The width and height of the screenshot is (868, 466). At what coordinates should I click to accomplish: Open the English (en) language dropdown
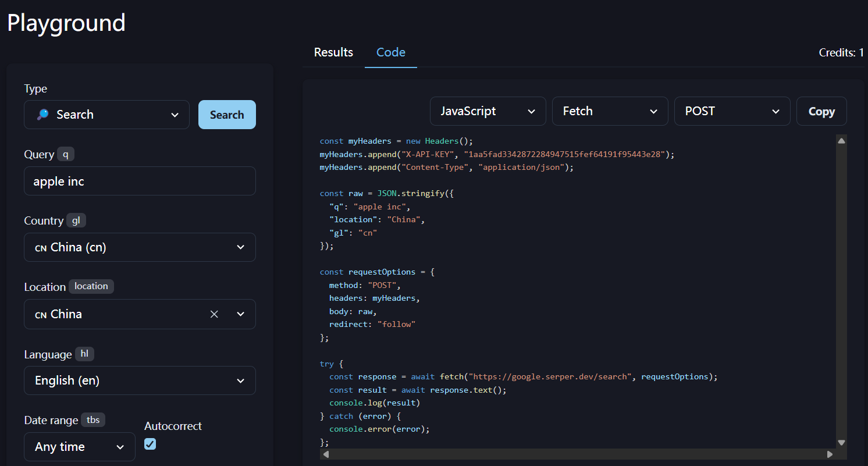tap(140, 380)
